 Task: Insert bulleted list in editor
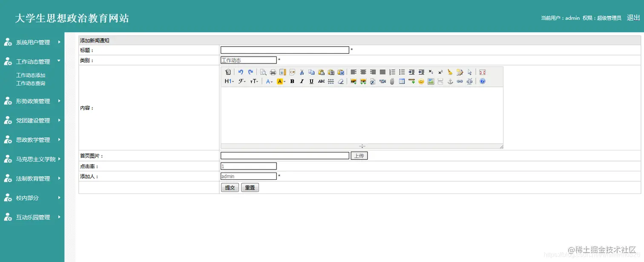pos(402,72)
